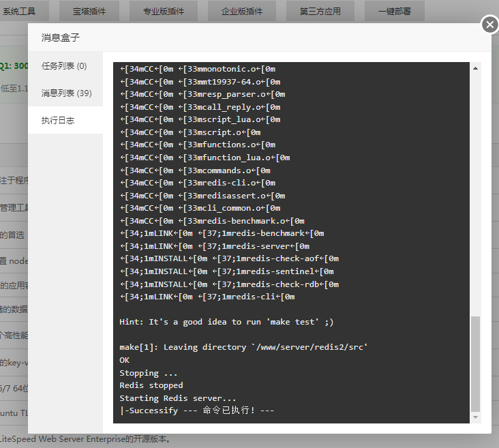Viewport: 499px width, 448px height.
Task: Switch to 企业版插件 category tab
Action: point(242,11)
